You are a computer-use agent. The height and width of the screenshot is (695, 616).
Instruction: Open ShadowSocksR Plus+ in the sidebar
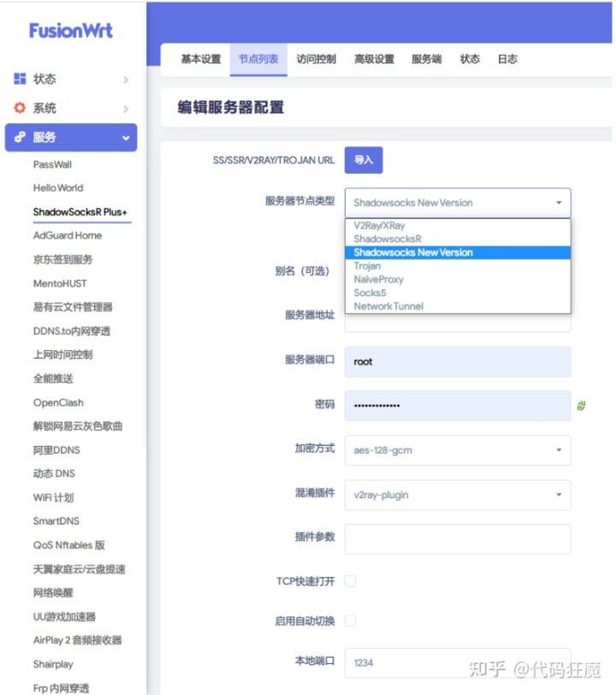coord(80,212)
